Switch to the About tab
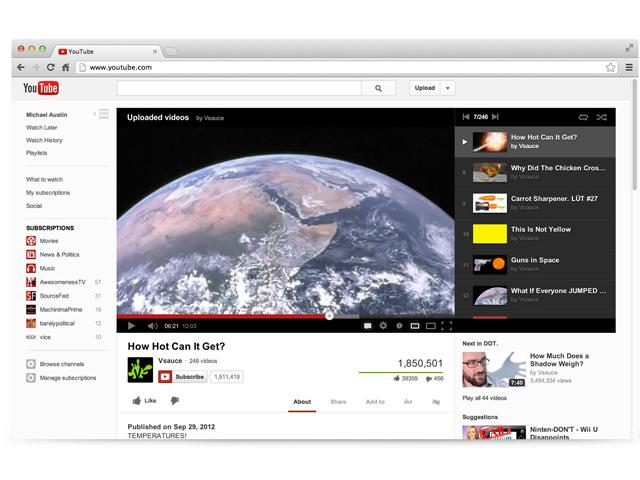 (302, 402)
